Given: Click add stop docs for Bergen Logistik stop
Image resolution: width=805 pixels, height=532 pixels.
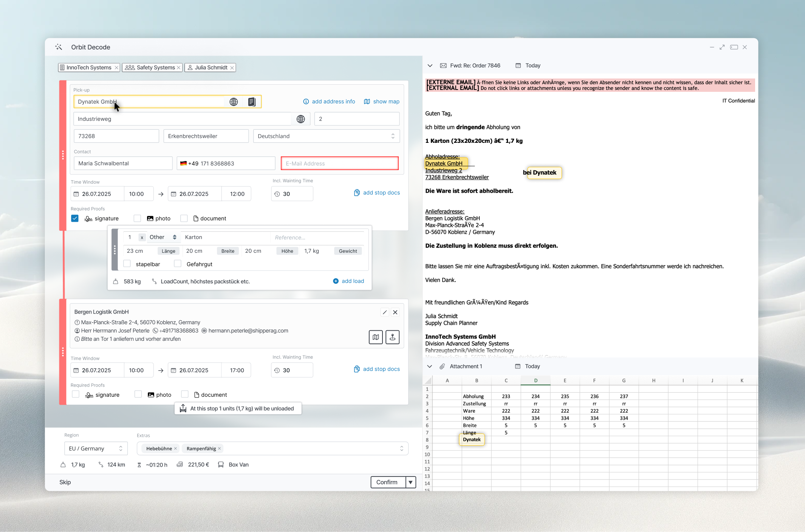Looking at the screenshot, I should pyautogui.click(x=377, y=369).
